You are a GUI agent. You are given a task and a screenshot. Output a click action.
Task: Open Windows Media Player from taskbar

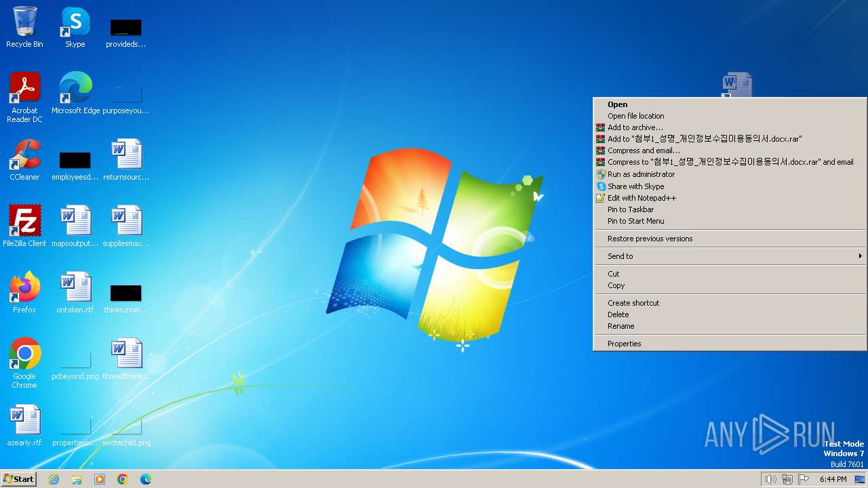[x=100, y=479]
